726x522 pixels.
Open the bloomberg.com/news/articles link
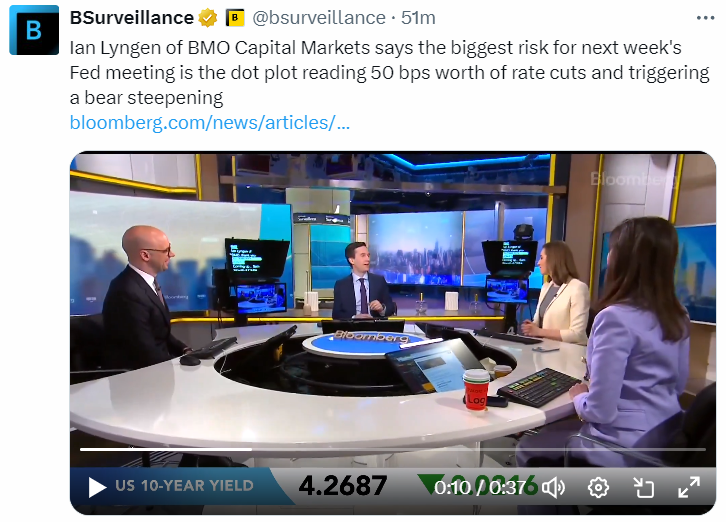pos(209,123)
